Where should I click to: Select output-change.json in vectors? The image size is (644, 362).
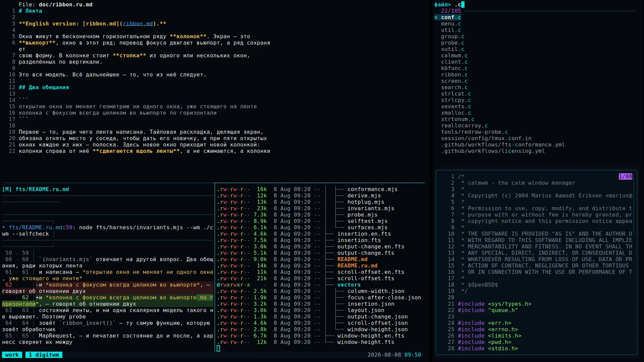(378, 317)
